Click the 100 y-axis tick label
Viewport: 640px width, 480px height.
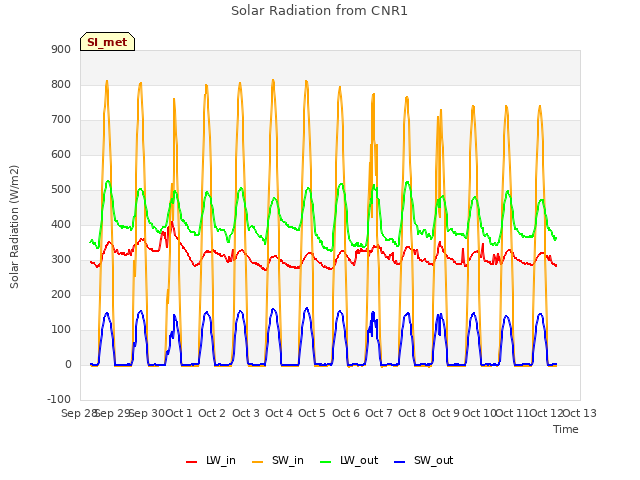tap(61, 330)
